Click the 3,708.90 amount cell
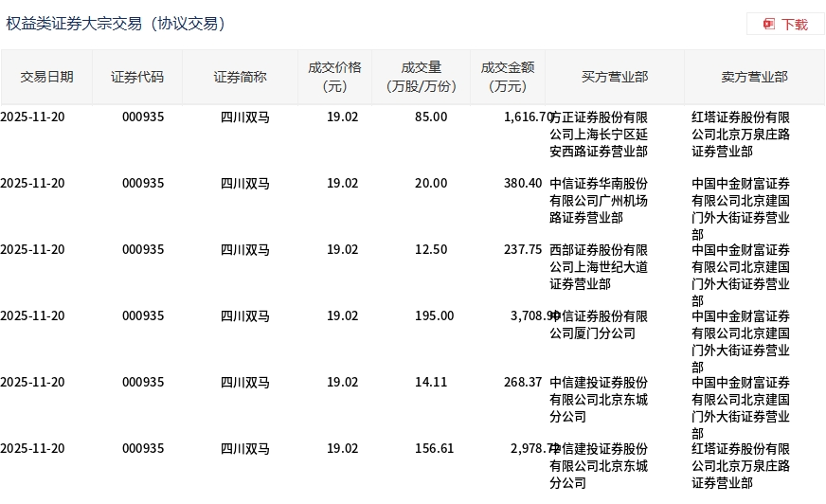Screen dimensions: 826x504 point(534,316)
